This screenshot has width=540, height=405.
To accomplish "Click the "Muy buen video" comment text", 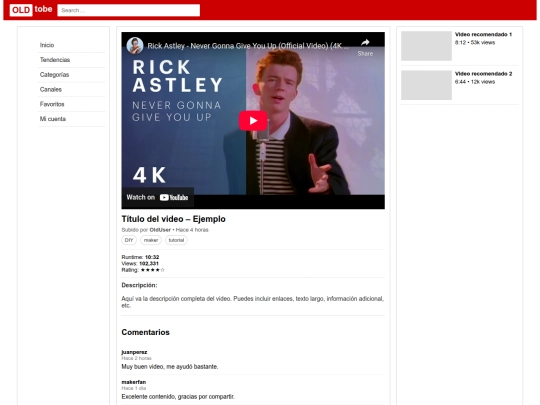I will coord(170,367).
